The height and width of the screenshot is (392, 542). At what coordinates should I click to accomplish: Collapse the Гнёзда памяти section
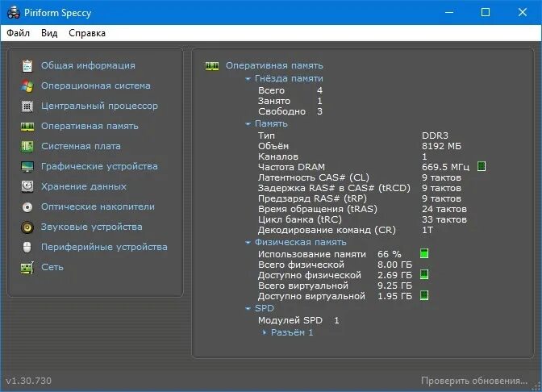(248, 79)
